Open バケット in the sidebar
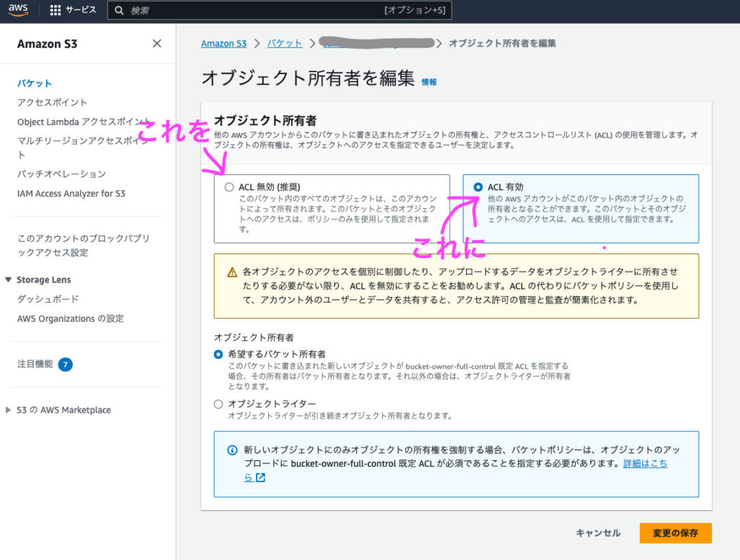Screen dimensions: 740x560 coord(35,84)
